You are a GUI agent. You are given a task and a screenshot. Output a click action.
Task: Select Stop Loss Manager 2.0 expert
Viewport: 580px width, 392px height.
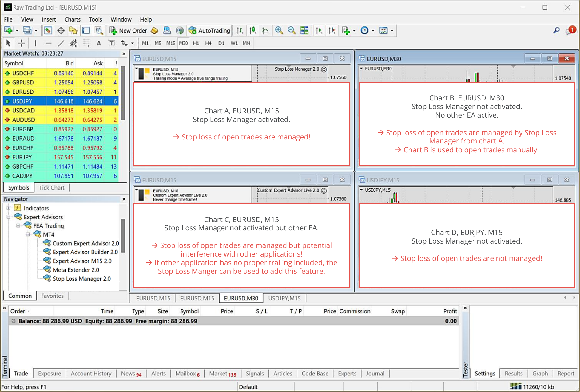click(81, 279)
